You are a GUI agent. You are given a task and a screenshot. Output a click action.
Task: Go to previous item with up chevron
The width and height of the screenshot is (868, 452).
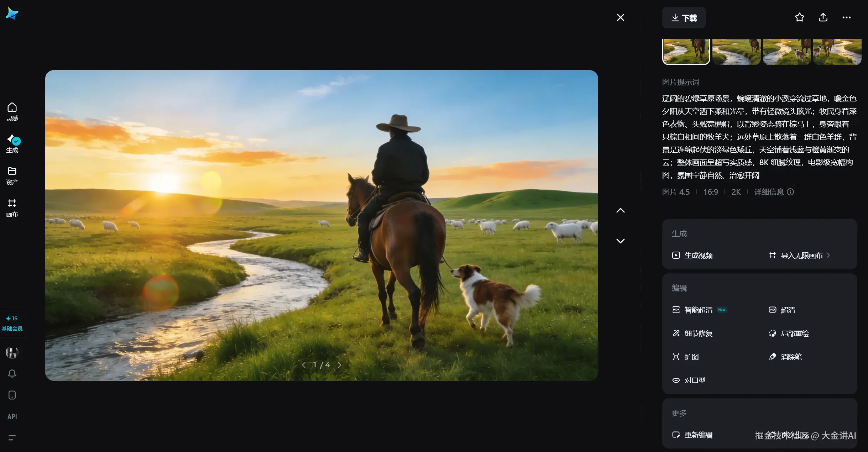tap(620, 211)
